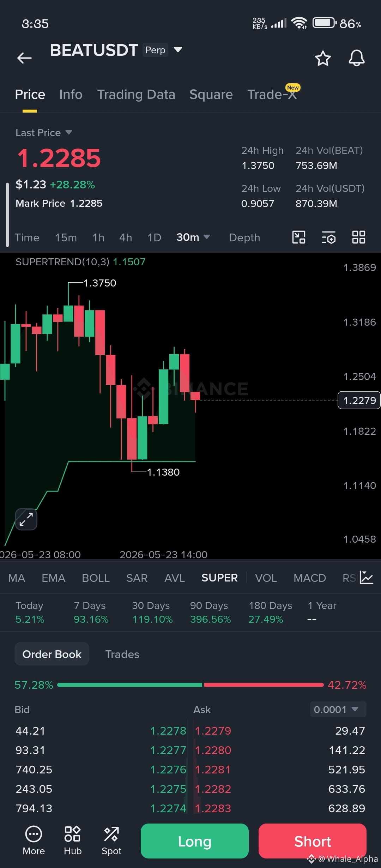
Task: Open the chart layout split-view icon
Action: coord(299,237)
